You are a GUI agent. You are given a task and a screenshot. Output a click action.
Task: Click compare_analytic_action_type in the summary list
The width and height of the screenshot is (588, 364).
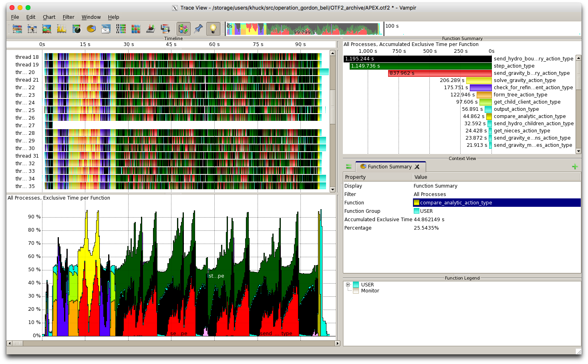click(530, 116)
